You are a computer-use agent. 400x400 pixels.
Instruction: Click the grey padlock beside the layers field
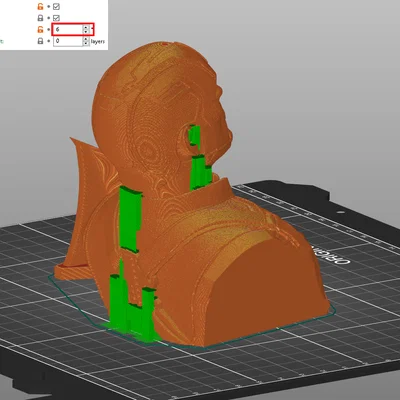40,41
